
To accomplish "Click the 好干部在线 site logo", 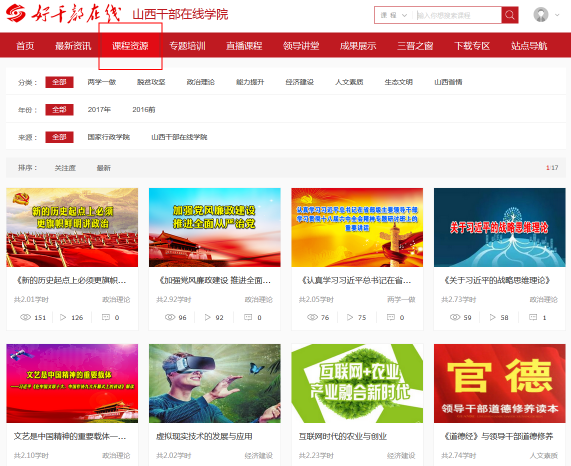I will (63, 14).
